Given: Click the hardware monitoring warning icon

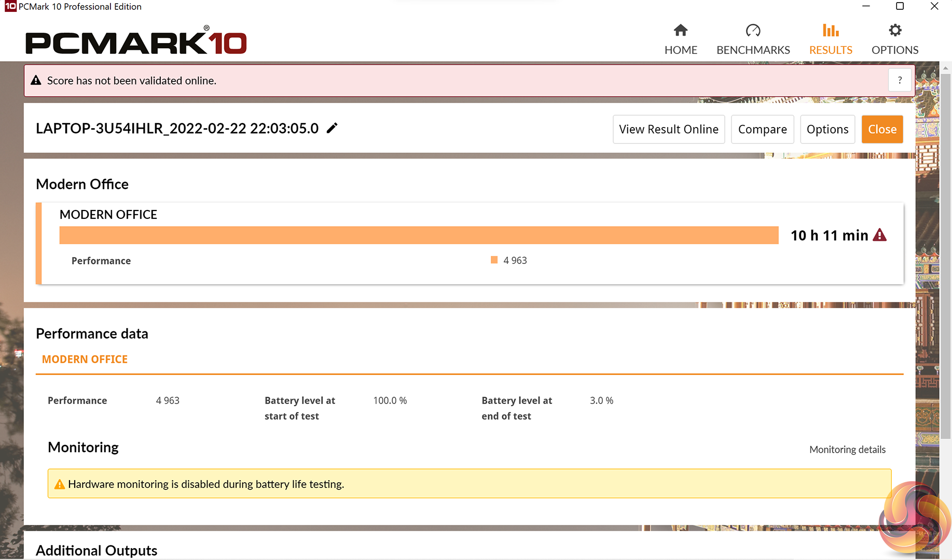Looking at the screenshot, I should 60,484.
